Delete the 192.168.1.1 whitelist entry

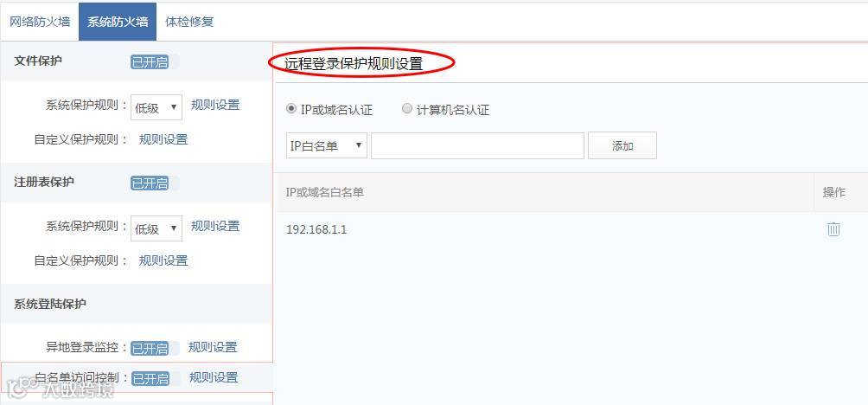tap(833, 228)
